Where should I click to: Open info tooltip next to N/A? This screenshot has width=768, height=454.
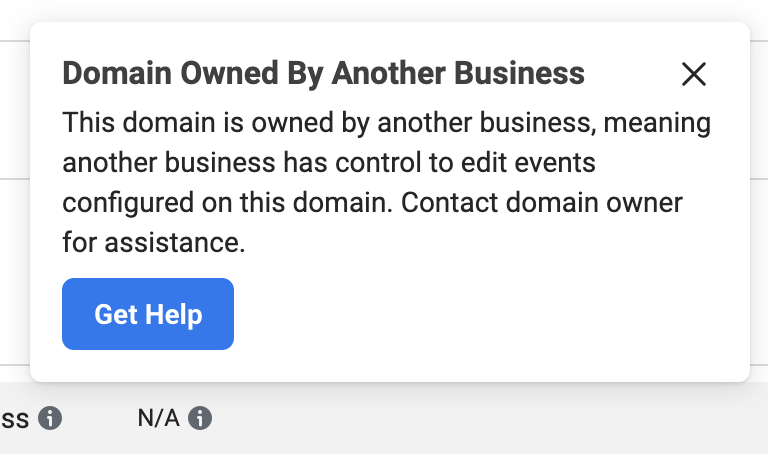200,418
